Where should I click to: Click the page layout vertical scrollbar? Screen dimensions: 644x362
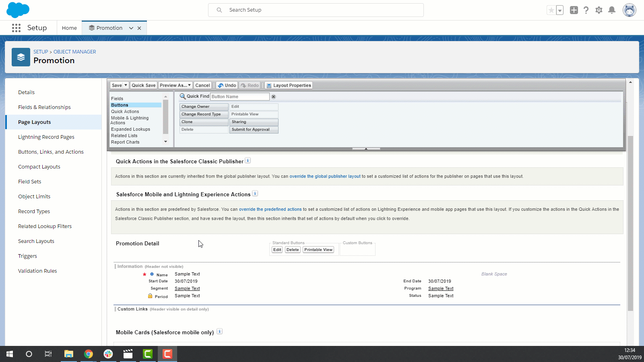(630, 223)
